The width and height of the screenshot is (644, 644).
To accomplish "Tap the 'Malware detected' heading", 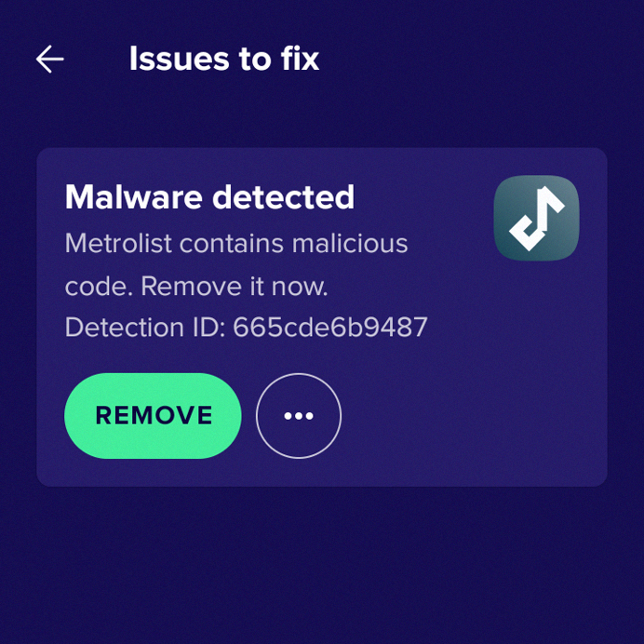I will tap(209, 197).
